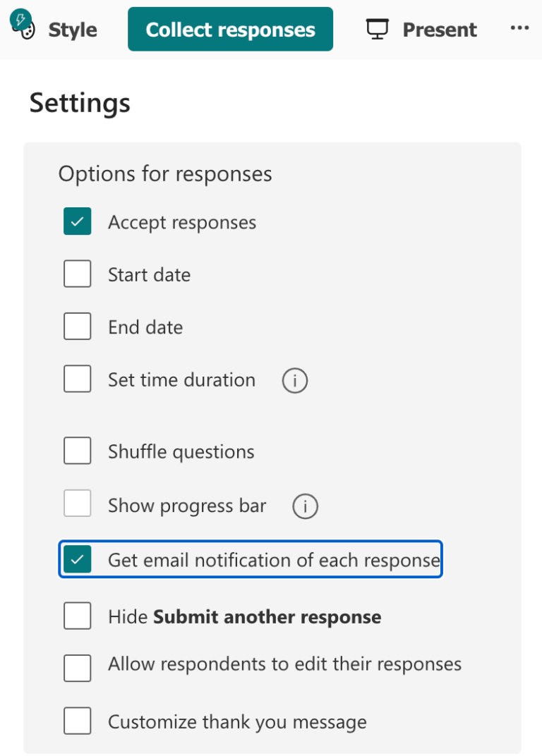Image resolution: width=542 pixels, height=756 pixels.
Task: Enable Shuffle questions
Action: click(77, 451)
